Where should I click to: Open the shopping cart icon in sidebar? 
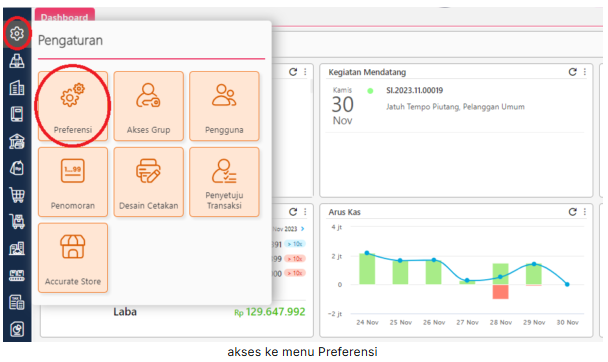[17, 195]
